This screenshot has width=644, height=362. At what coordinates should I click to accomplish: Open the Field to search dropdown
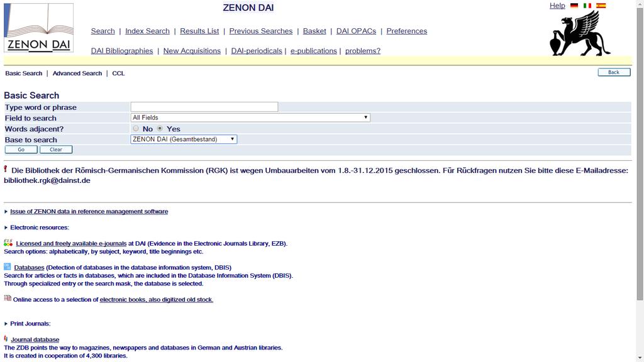[250, 118]
